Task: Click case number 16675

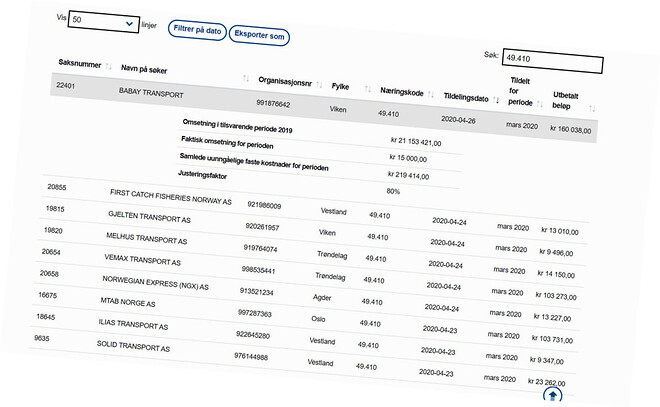Action: [x=47, y=295]
